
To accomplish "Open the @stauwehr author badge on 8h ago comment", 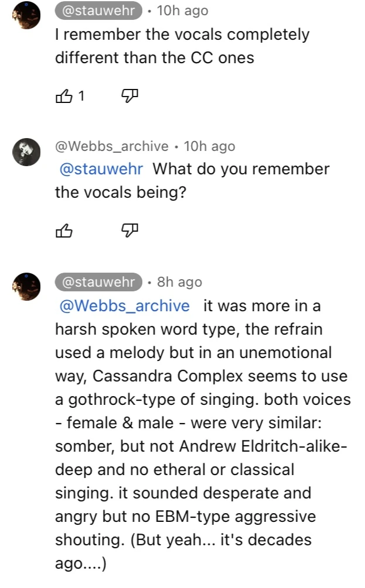I will [98, 282].
